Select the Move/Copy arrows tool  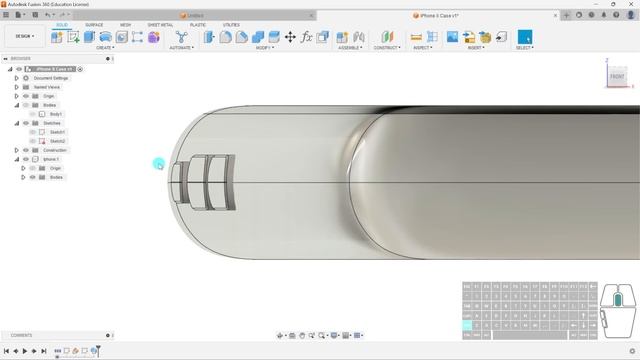pyautogui.click(x=290, y=37)
